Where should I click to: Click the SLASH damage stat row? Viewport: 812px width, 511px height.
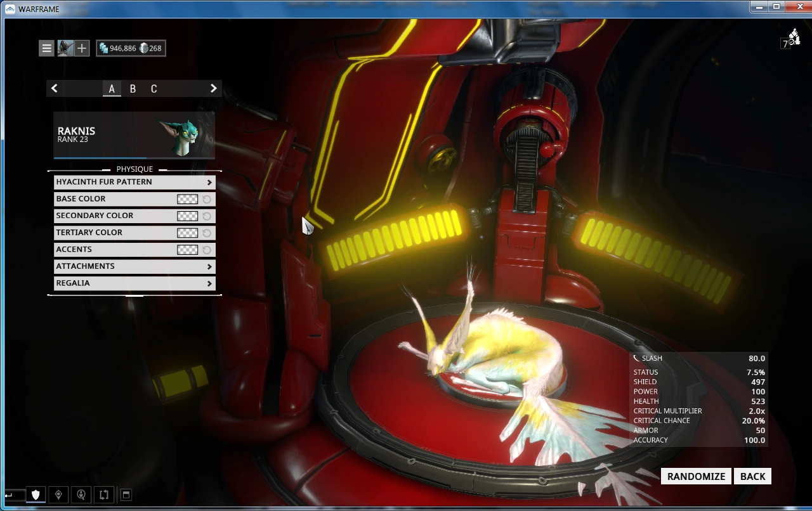pos(698,358)
